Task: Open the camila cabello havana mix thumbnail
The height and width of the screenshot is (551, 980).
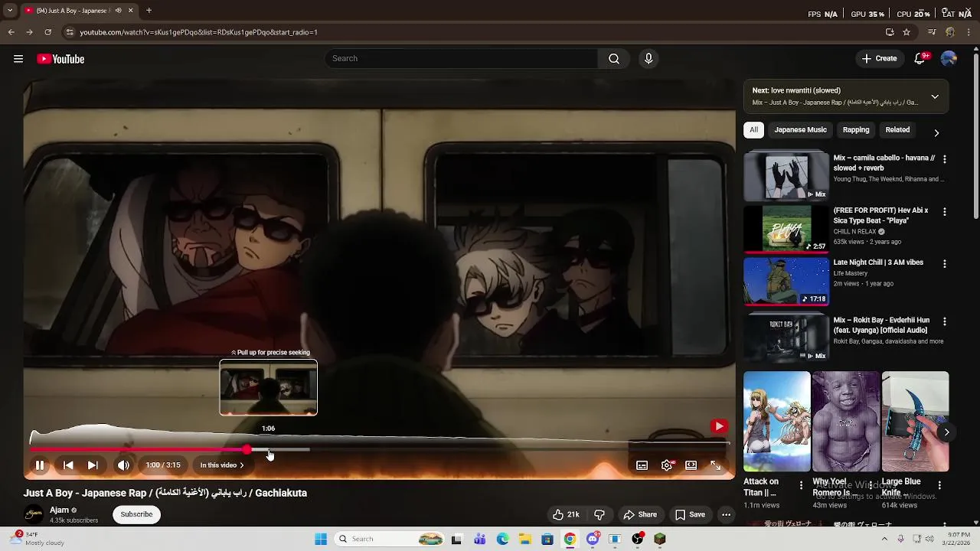Action: pos(786,175)
